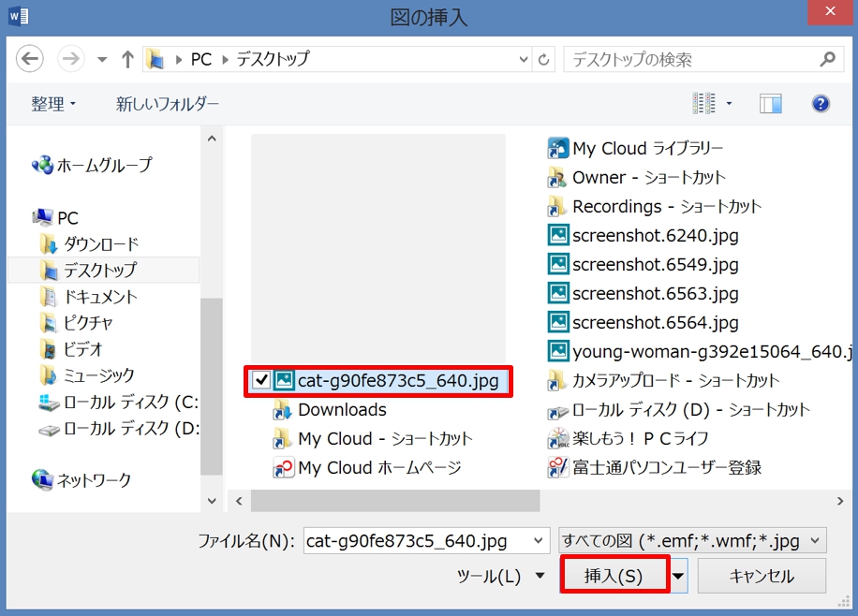858x616 pixels.
Task: Select the Downloads folder shortcut icon
Action: [282, 410]
